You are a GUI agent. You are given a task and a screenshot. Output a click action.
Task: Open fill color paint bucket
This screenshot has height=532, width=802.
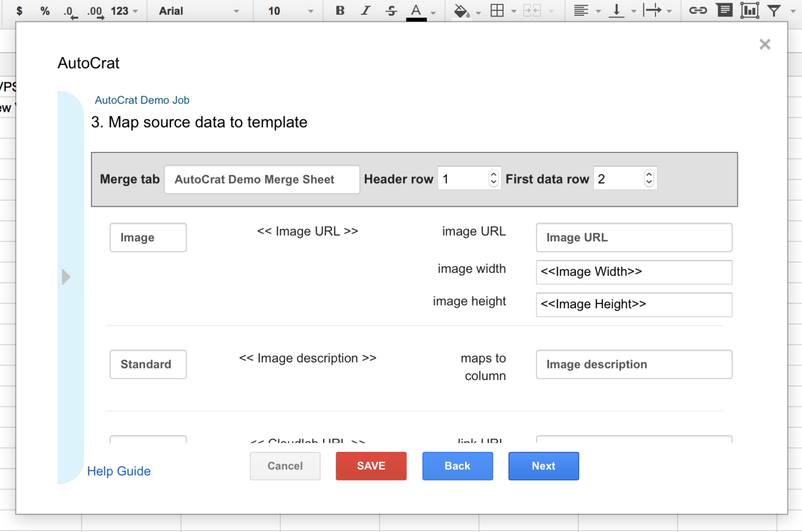pyautogui.click(x=461, y=10)
